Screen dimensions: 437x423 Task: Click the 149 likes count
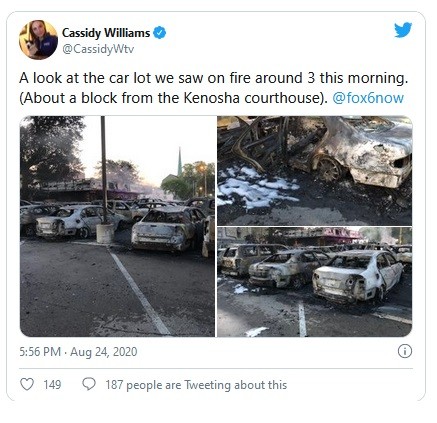[x=52, y=385]
